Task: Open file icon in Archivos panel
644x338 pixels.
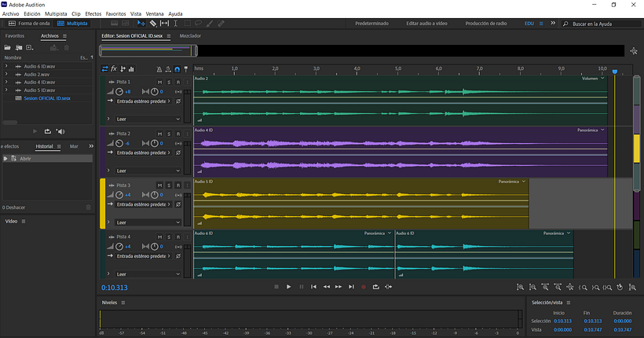Action: click(x=7, y=48)
